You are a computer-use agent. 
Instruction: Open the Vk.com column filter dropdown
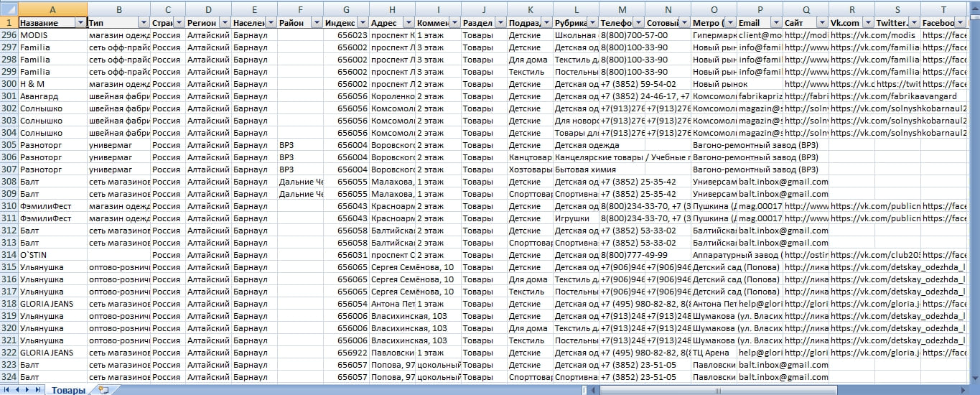[867, 23]
